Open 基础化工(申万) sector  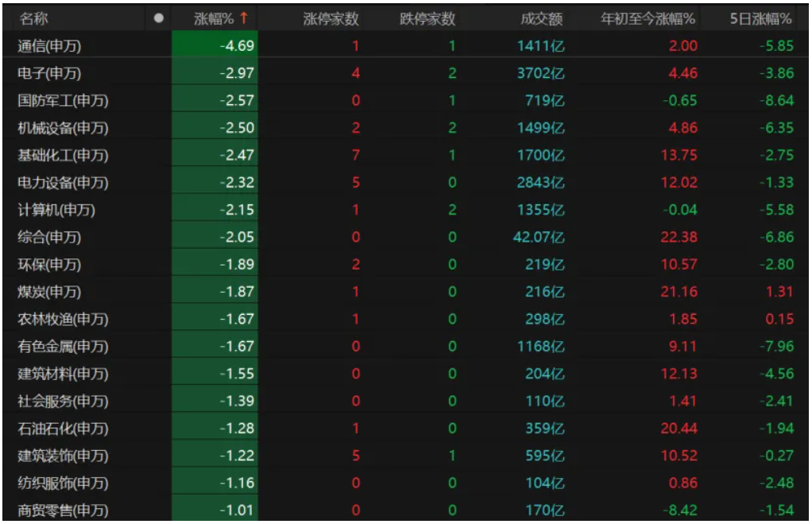(x=63, y=155)
